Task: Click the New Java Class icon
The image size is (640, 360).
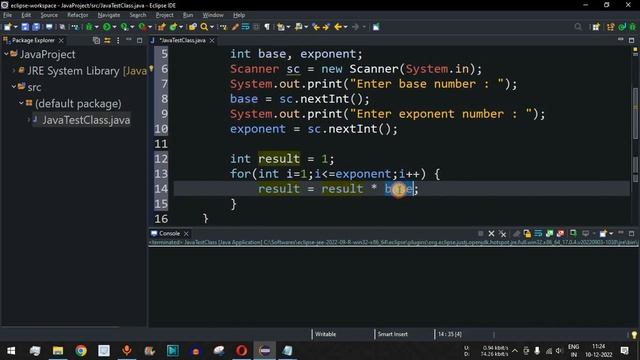Action: point(173,27)
